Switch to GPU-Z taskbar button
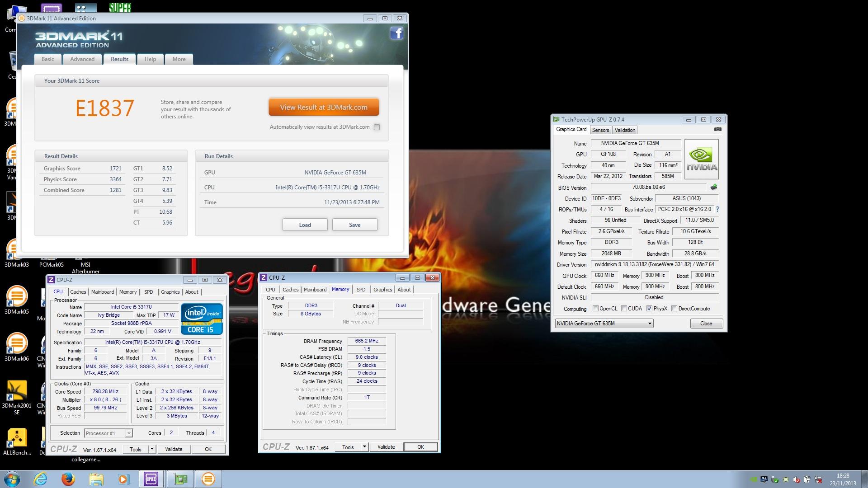The height and width of the screenshot is (488, 868). pos(180,479)
